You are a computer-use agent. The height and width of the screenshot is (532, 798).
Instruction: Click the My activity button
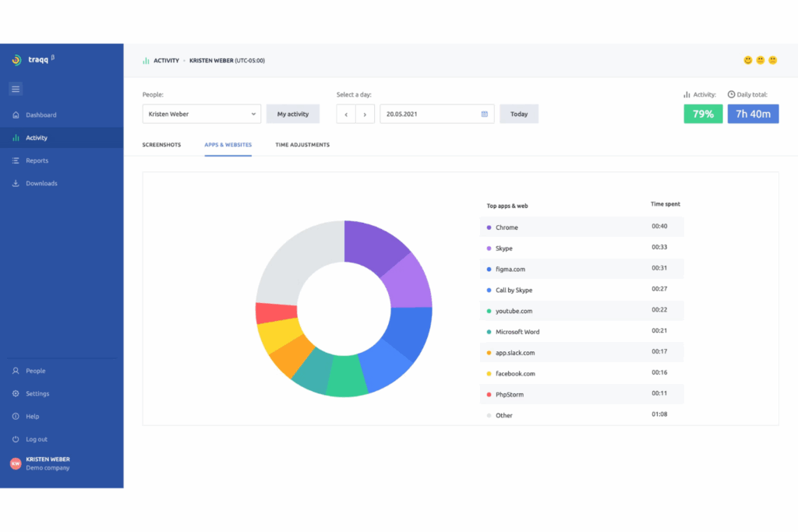(x=293, y=114)
